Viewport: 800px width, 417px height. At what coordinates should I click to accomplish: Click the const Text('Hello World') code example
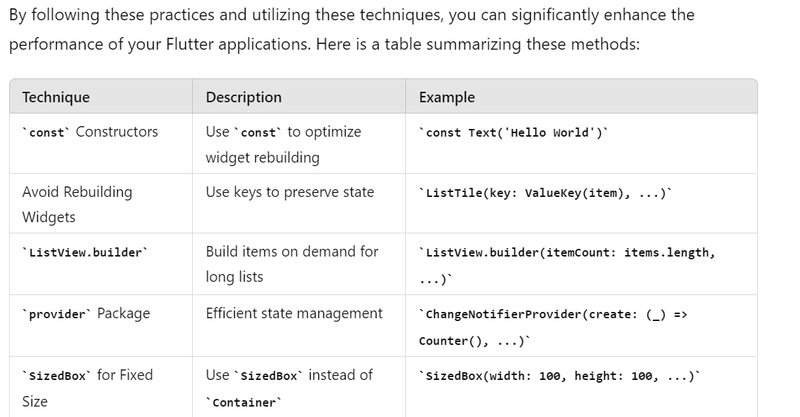513,133
